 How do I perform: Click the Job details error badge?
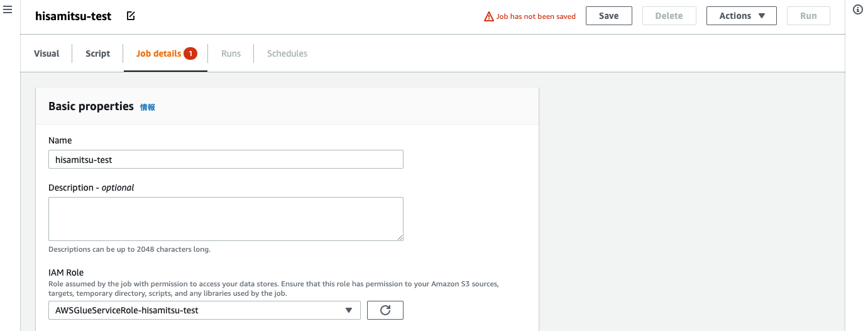click(190, 53)
